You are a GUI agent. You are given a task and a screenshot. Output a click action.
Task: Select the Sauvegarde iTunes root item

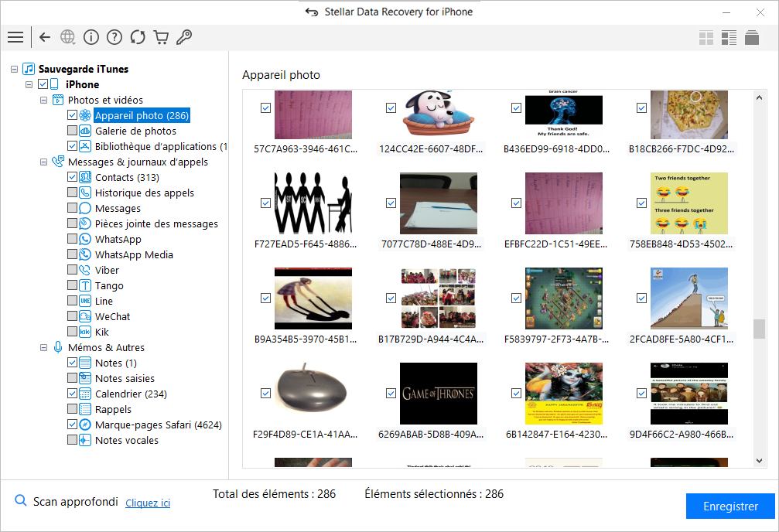click(84, 69)
